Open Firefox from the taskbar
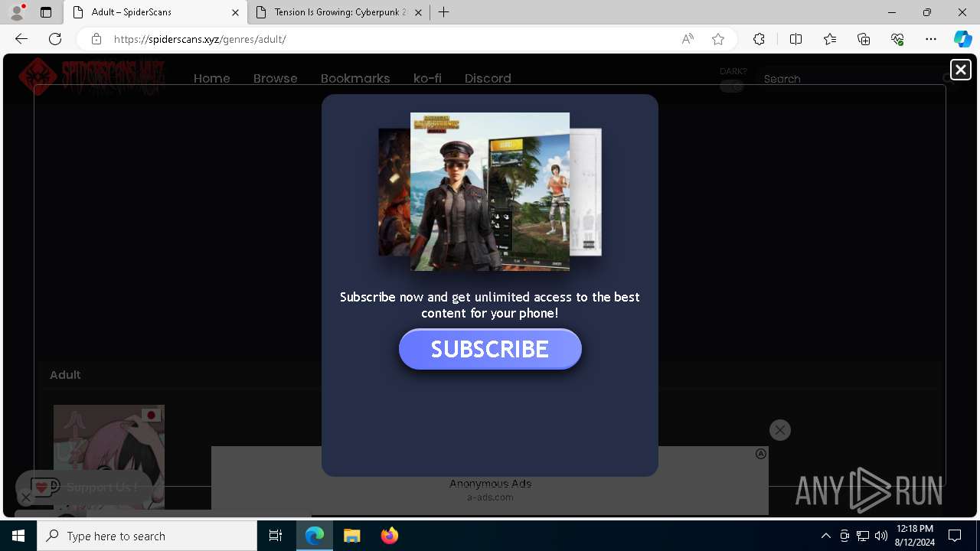980x551 pixels. (x=389, y=536)
